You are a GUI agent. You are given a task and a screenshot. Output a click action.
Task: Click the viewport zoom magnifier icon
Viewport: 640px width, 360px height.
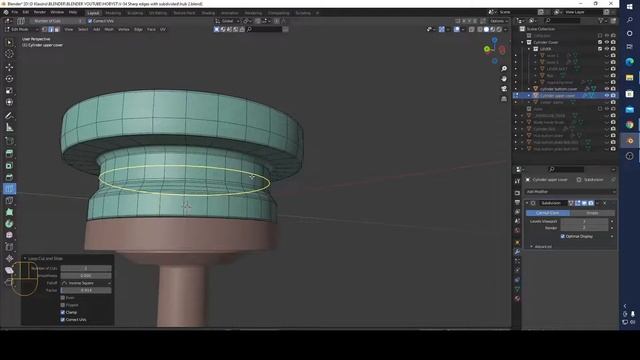coord(504,69)
